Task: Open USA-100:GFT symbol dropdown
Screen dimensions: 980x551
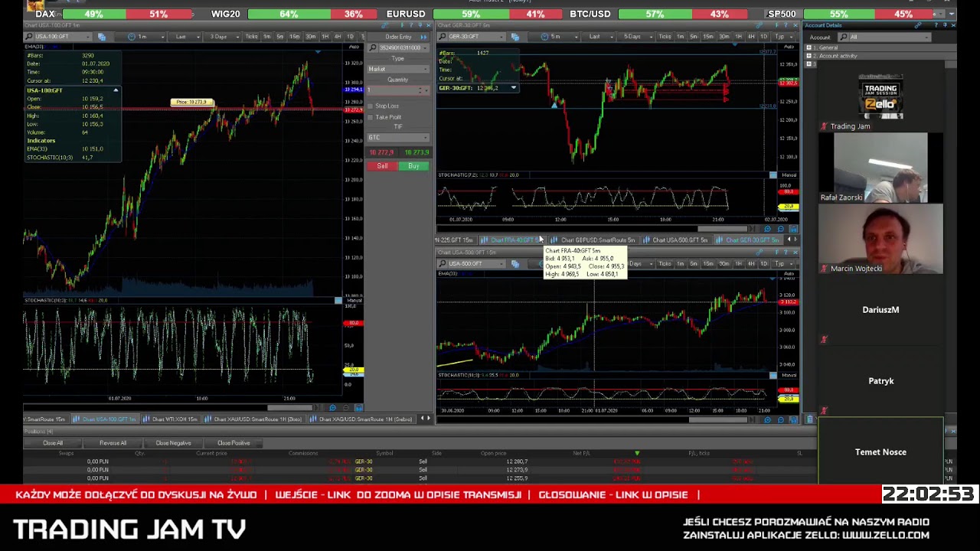Action: coord(88,37)
